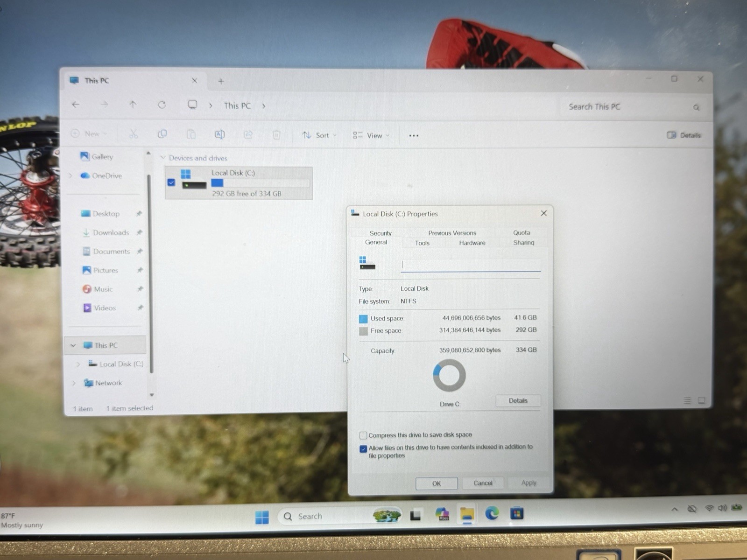Image resolution: width=747 pixels, height=560 pixels.
Task: Click the gray Free space swatch
Action: coord(363,331)
